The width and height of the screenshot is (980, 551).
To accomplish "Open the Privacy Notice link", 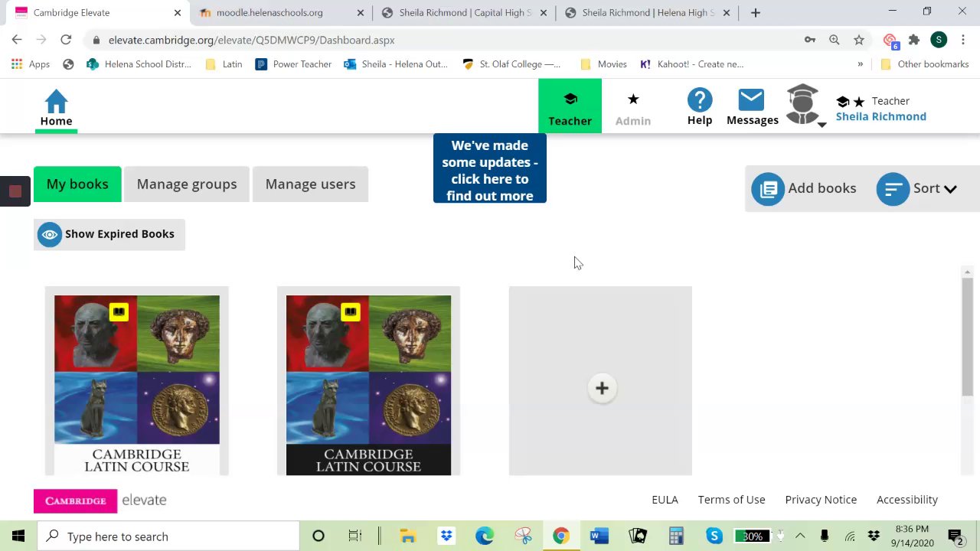I will click(821, 500).
